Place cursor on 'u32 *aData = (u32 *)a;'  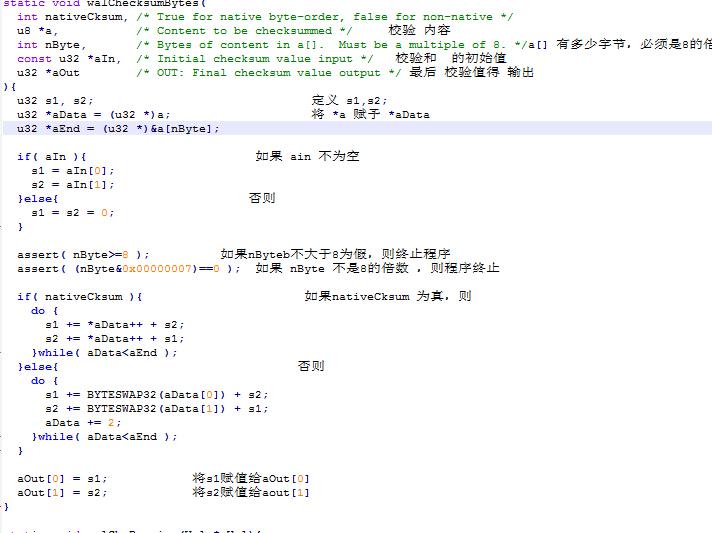pos(93,115)
